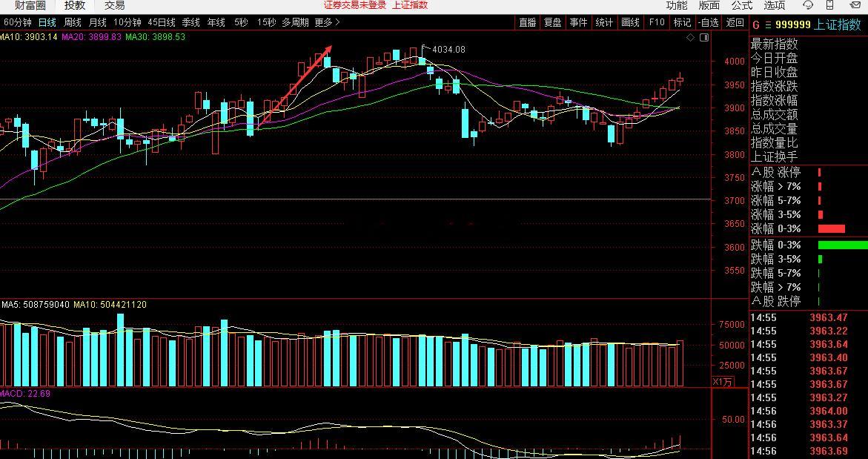This screenshot has height=459, width=868.
Task: Click the 4034.08 high price marker
Action: click(448, 49)
